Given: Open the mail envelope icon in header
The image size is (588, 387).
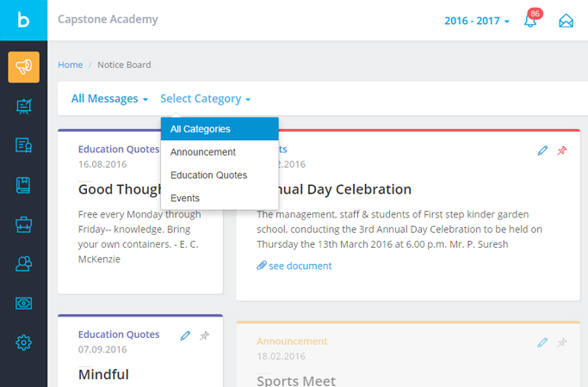Looking at the screenshot, I should [x=566, y=21].
